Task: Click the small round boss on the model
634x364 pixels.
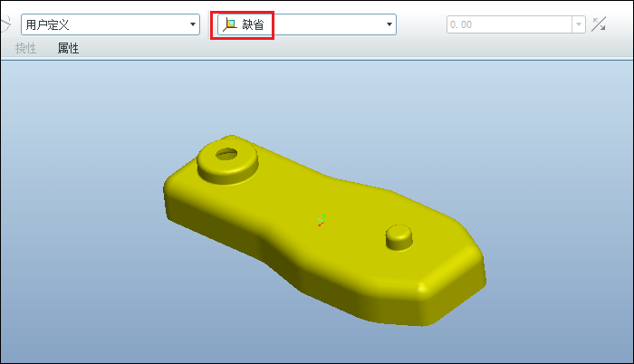Action: (399, 237)
